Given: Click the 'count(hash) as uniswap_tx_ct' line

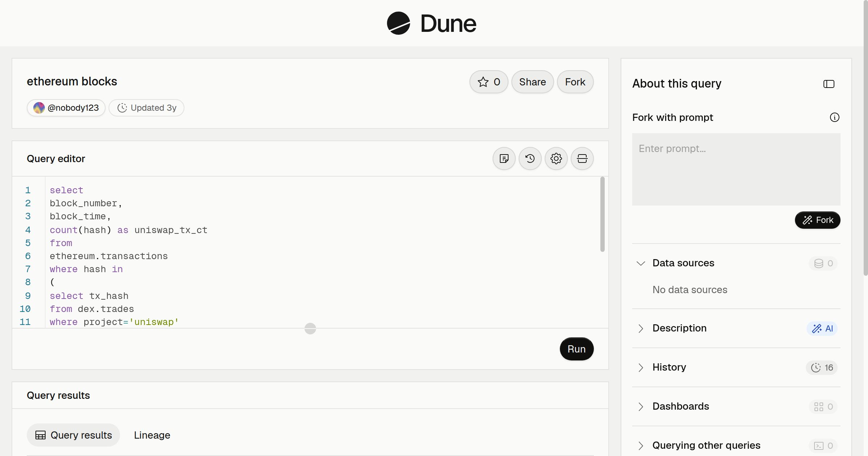Looking at the screenshot, I should pyautogui.click(x=128, y=230).
